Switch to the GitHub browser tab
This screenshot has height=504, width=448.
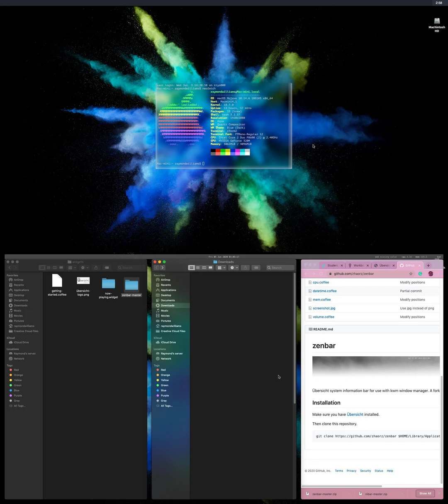409,265
